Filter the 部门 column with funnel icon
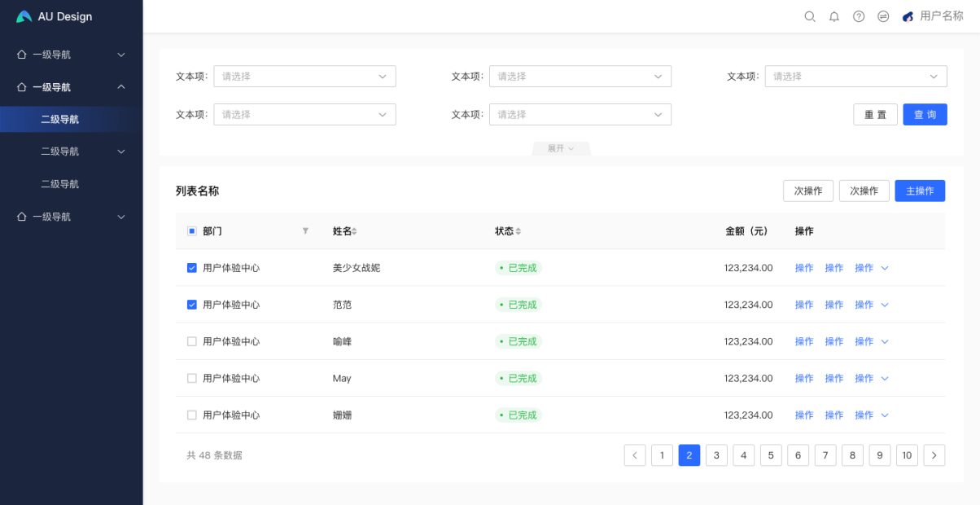 tap(305, 231)
